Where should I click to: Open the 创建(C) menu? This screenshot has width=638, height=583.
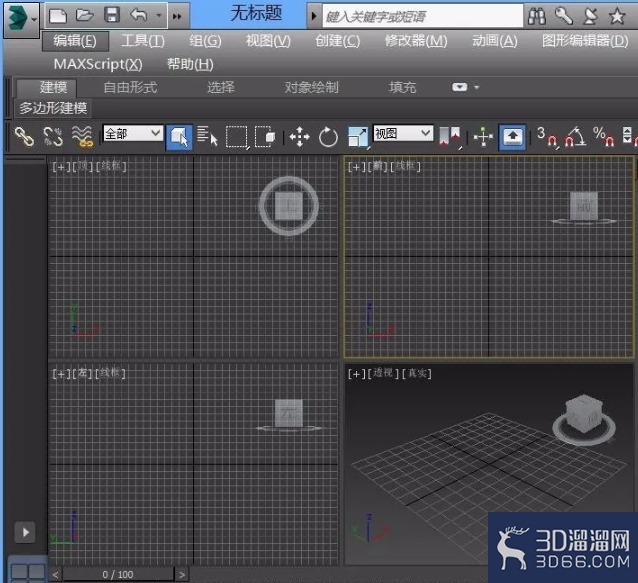[x=338, y=41]
